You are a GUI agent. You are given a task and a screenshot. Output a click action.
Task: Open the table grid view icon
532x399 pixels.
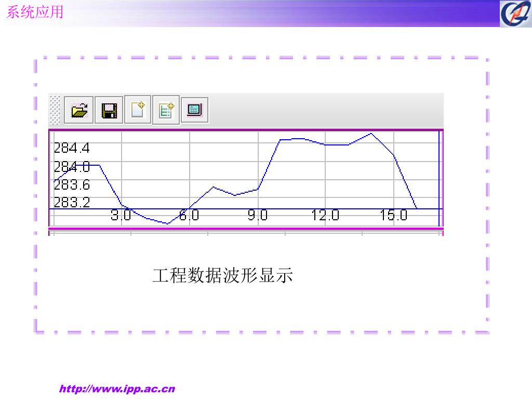coord(195,110)
